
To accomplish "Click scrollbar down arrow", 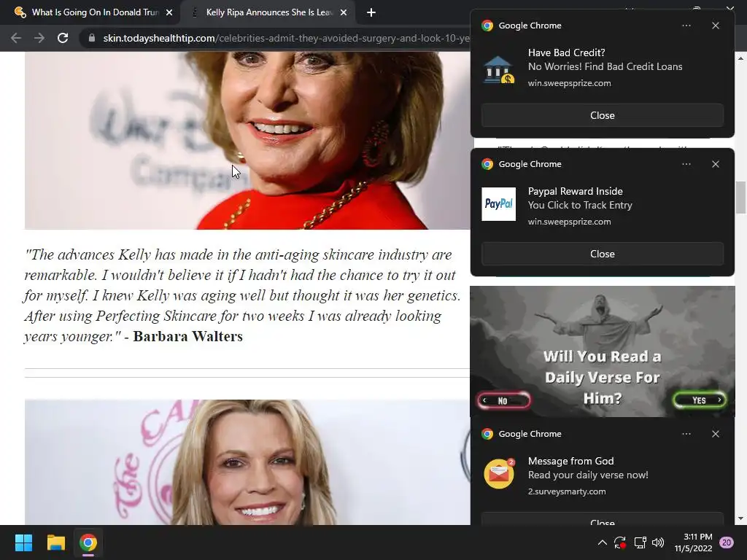I will tap(741, 518).
